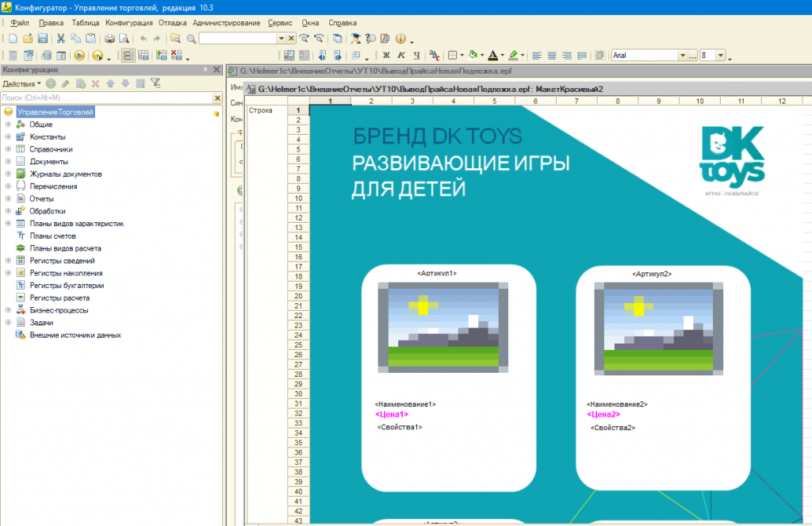Viewport: 812px width, 526px height.
Task: Click the main toolbar search input field
Action: (x=238, y=38)
